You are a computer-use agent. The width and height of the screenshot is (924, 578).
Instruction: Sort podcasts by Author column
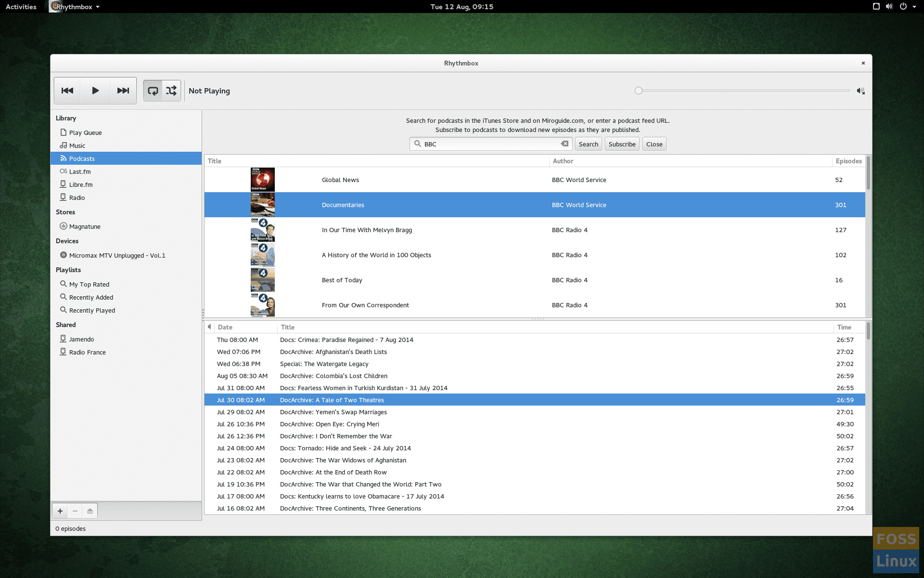(691, 161)
